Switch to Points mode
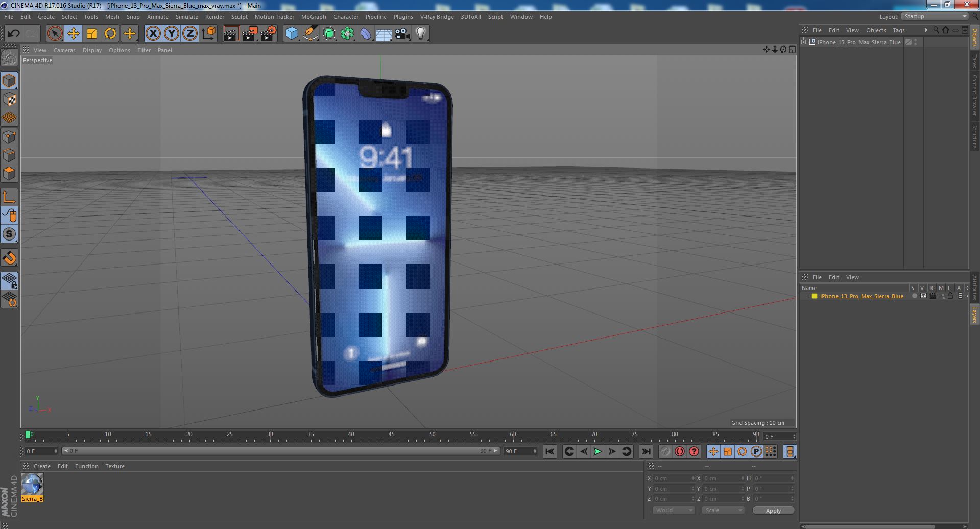980x529 pixels. (9, 137)
